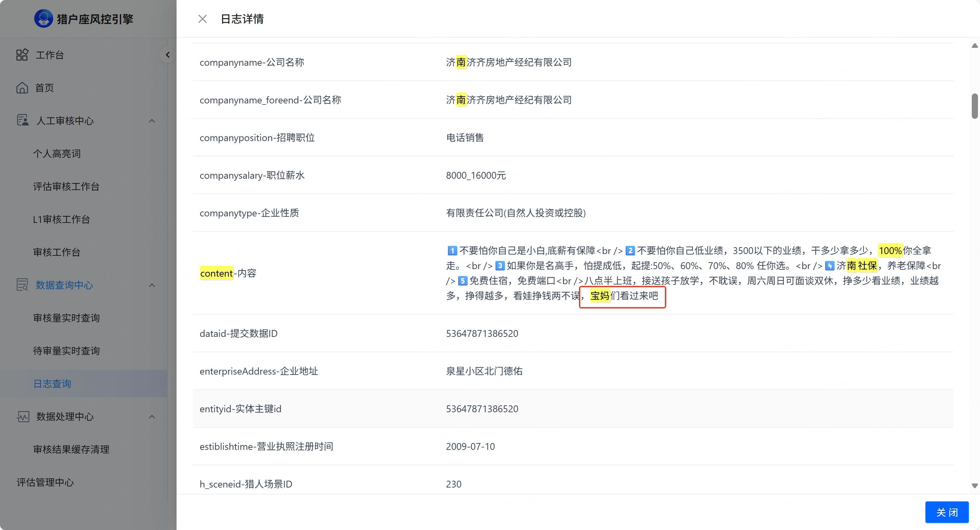Image resolution: width=980 pixels, height=530 pixels.
Task: Open 审核量实时查询 page
Action: point(66,318)
